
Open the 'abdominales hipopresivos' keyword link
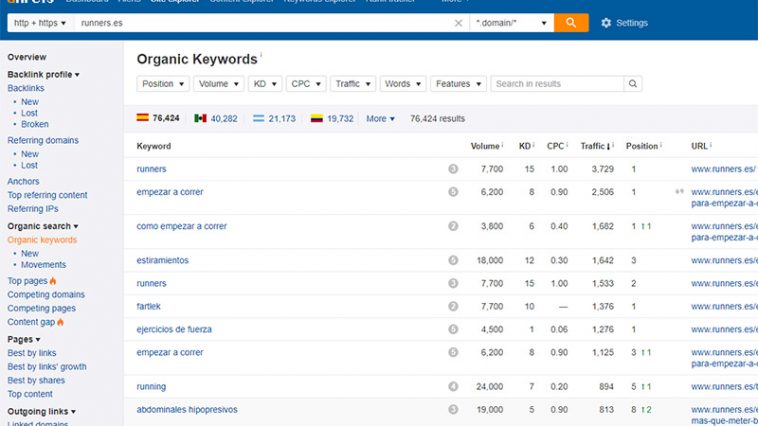pos(187,410)
